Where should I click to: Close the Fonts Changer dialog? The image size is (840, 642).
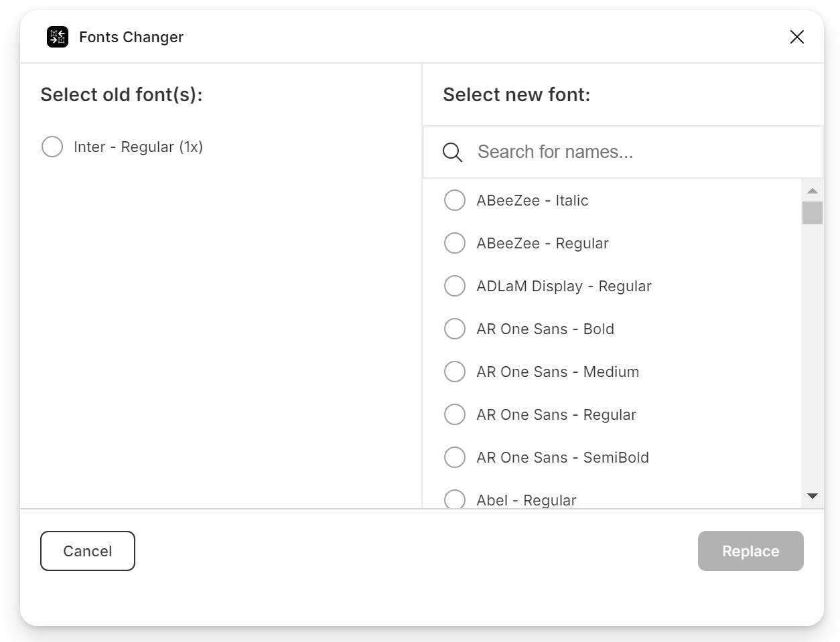point(796,37)
